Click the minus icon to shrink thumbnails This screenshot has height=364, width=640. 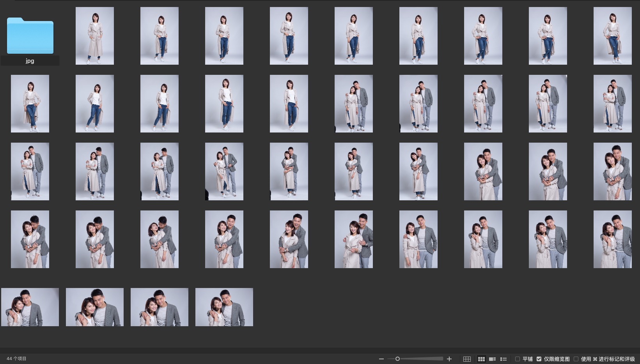click(x=381, y=359)
